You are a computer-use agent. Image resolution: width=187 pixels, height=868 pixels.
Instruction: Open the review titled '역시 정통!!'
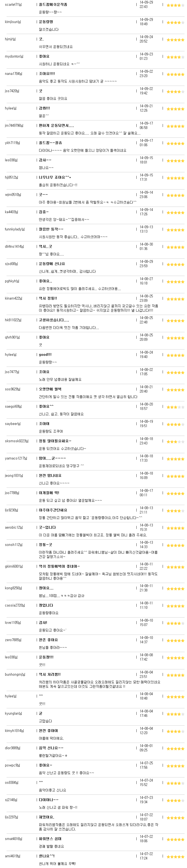coord(48,298)
